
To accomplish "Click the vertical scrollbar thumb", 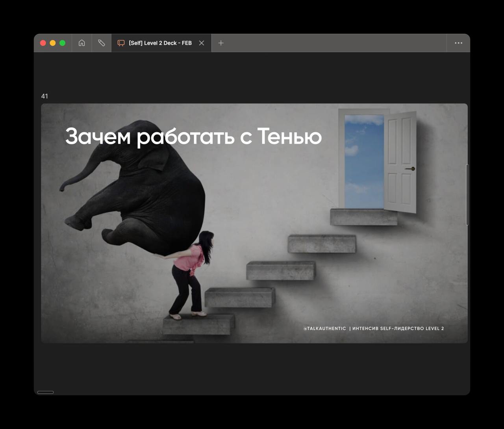I will tap(467, 195).
